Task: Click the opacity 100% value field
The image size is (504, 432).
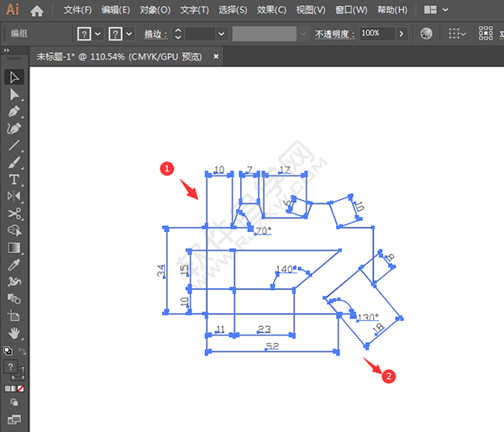Action: [x=376, y=34]
